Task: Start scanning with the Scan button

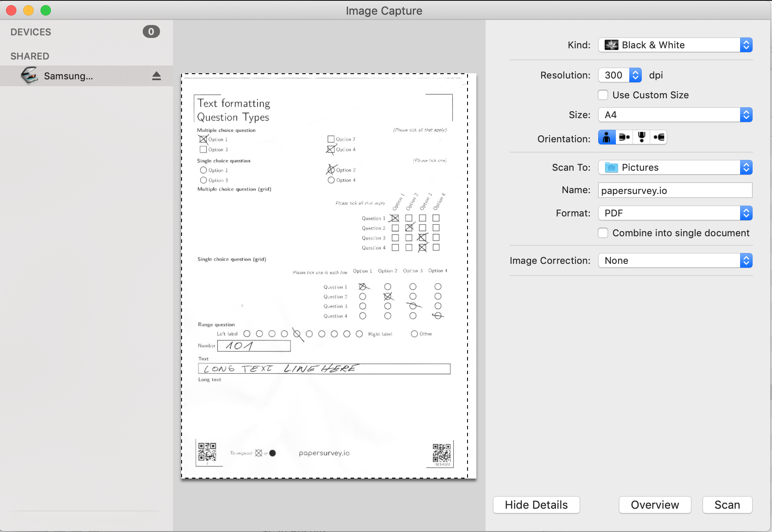Action: point(727,505)
